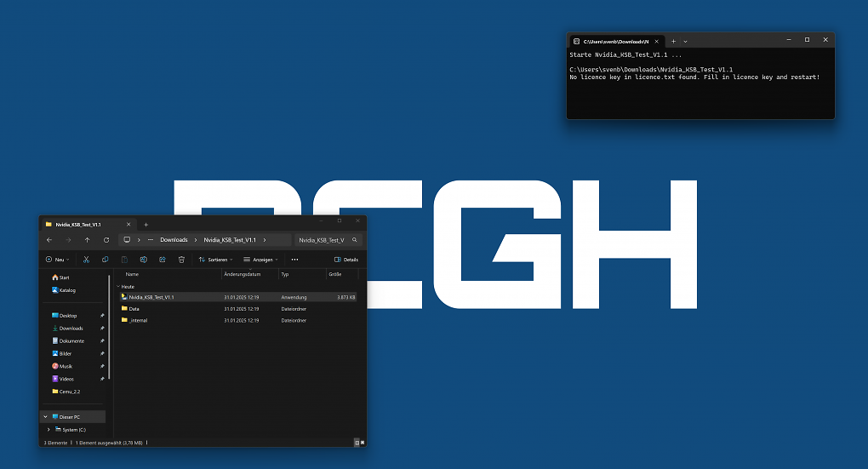Open the Anzeigen dropdown
This screenshot has height=469, width=868.
pos(260,259)
